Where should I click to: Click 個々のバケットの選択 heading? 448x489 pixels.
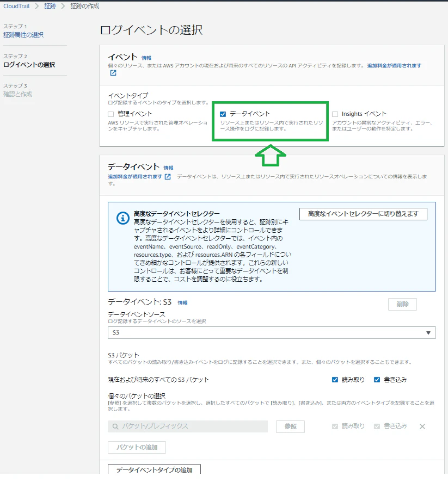(137, 396)
